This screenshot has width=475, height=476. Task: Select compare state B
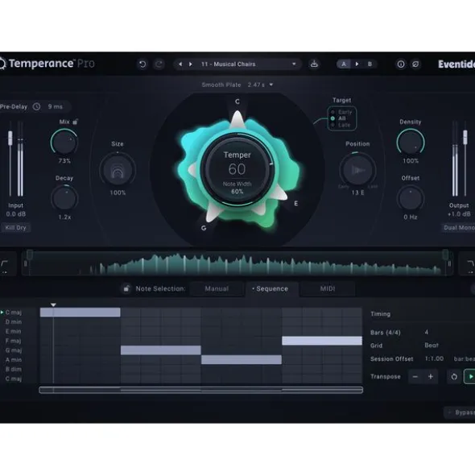370,64
